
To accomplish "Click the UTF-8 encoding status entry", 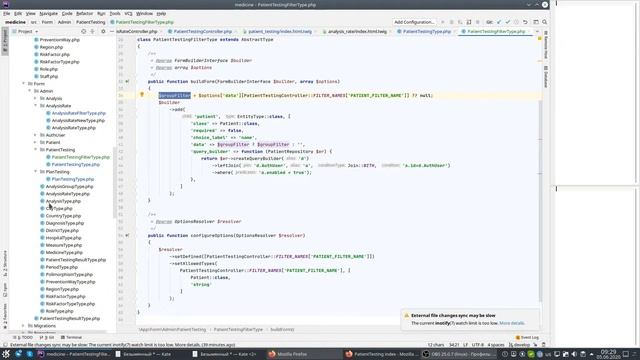I will 478,345.
